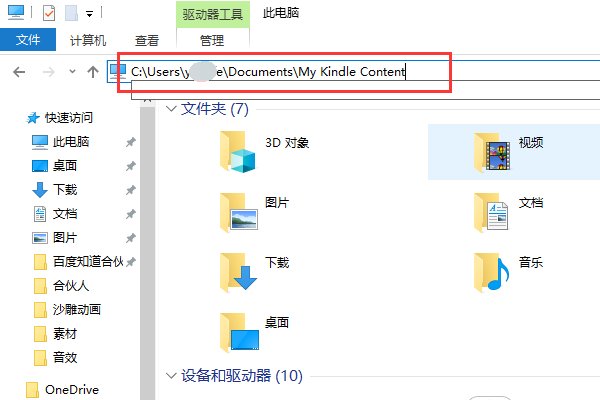Open the recent locations dropdown arrow

[72, 71]
